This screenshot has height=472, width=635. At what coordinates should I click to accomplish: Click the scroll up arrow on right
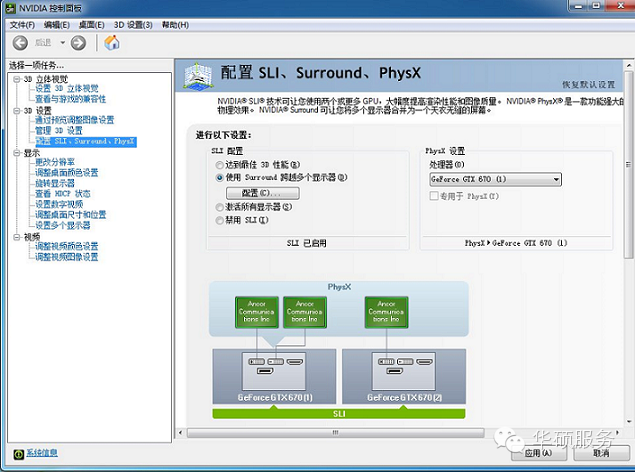coord(629,65)
